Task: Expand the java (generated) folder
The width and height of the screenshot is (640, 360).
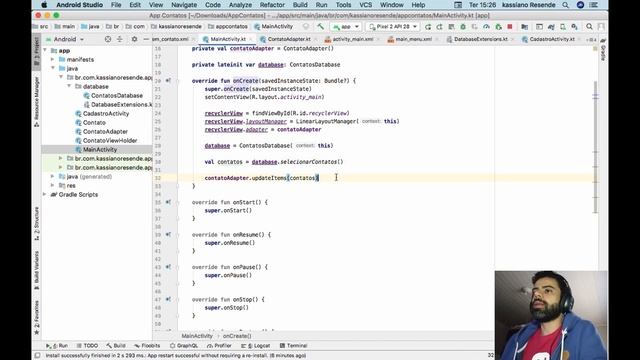Action: (53, 177)
